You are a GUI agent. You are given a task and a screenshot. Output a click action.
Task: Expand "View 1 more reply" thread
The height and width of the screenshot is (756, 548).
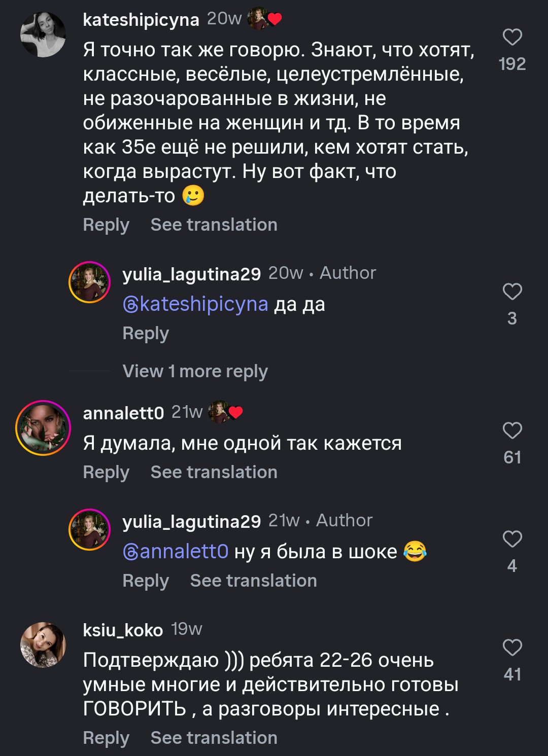(x=195, y=371)
